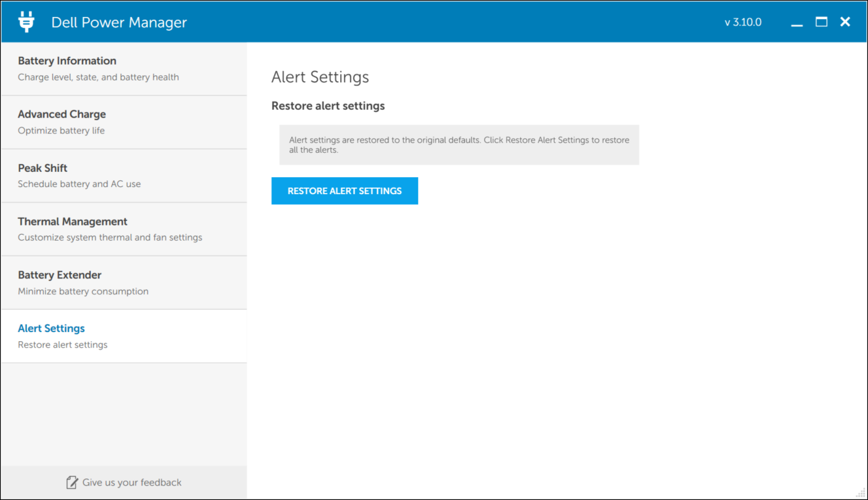Minimize the Dell Power Manager window

[x=797, y=22]
